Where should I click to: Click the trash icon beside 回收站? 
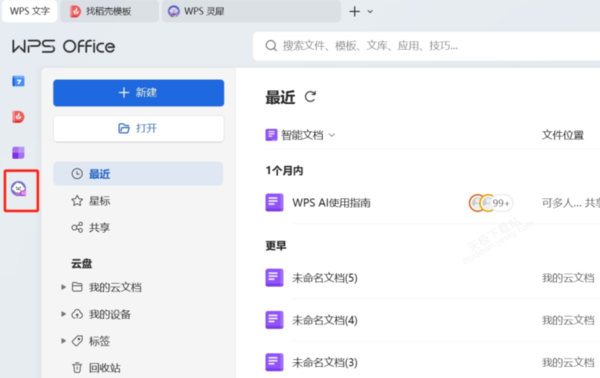(77, 367)
